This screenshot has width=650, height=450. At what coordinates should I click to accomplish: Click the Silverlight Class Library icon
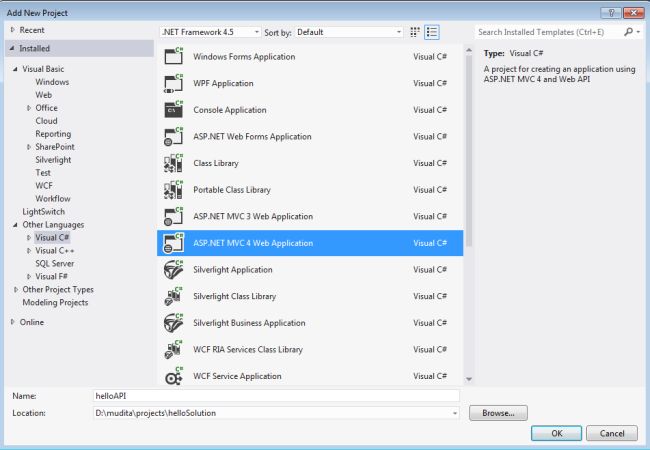[174, 296]
